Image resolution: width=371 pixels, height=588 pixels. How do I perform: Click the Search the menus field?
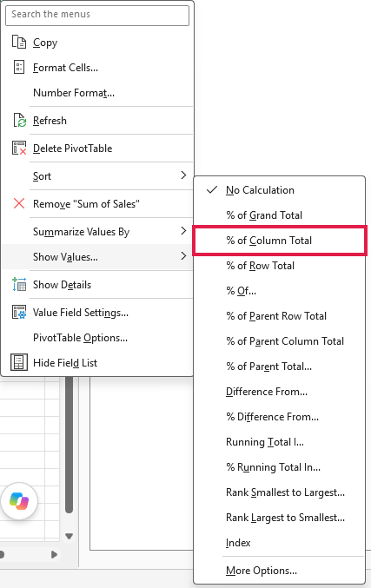(97, 15)
